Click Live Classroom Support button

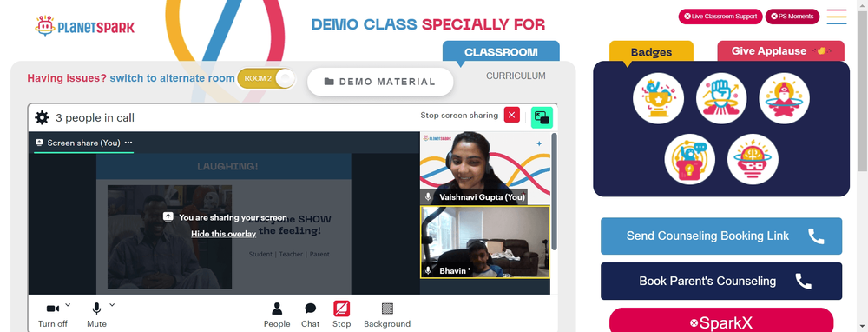click(x=720, y=17)
